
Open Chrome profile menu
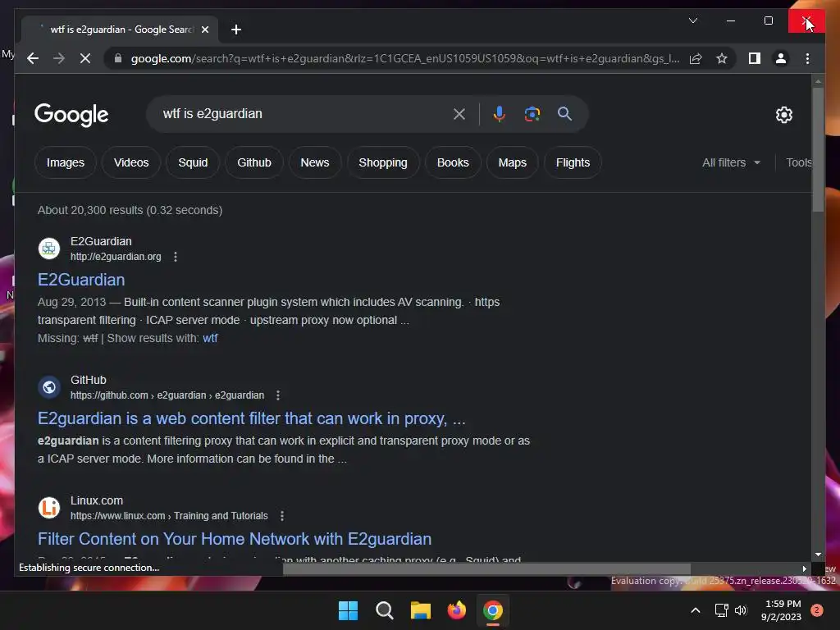(781, 58)
